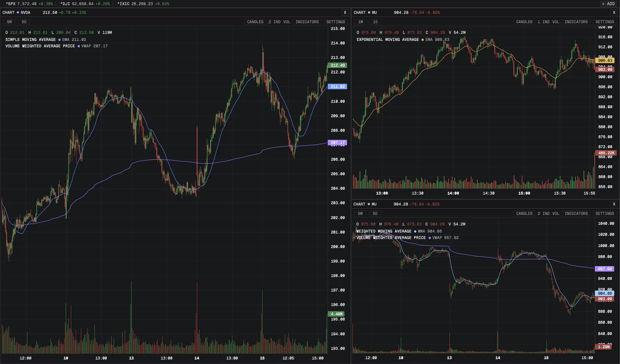This screenshot has width=620, height=364.
Task: Select 5D range on NVDA chart
Action: tap(24, 22)
